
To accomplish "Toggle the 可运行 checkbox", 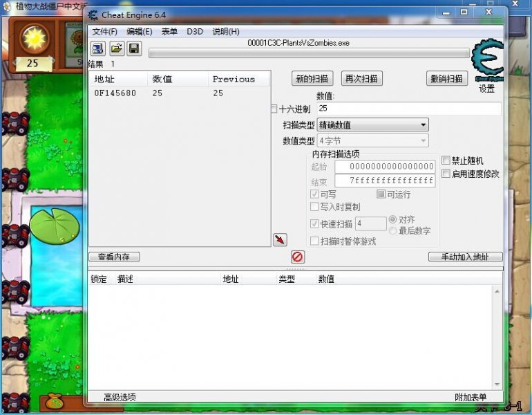I will 381,194.
